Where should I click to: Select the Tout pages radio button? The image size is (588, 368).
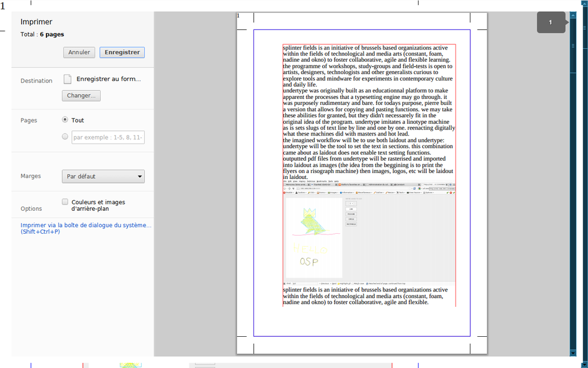pos(65,120)
